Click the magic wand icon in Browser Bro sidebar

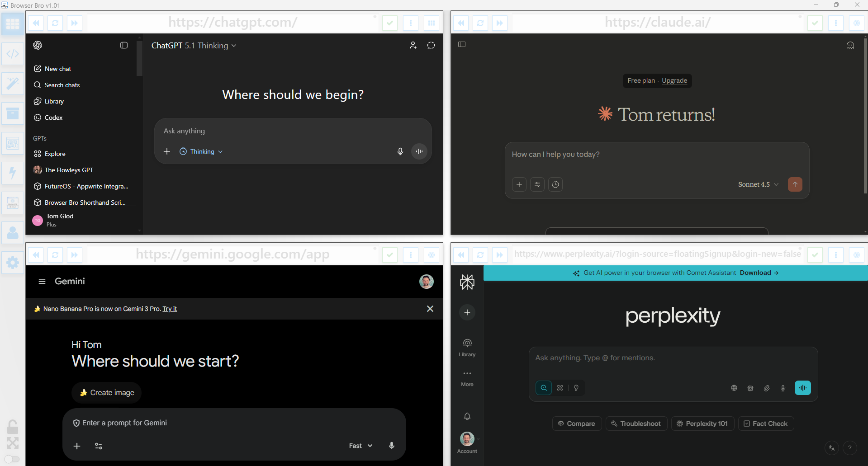point(12,83)
